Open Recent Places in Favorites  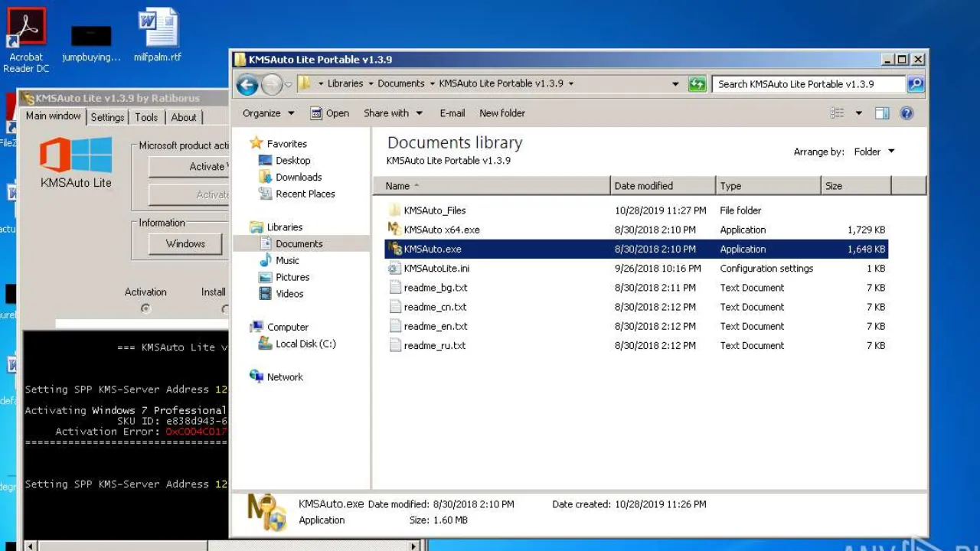point(305,194)
